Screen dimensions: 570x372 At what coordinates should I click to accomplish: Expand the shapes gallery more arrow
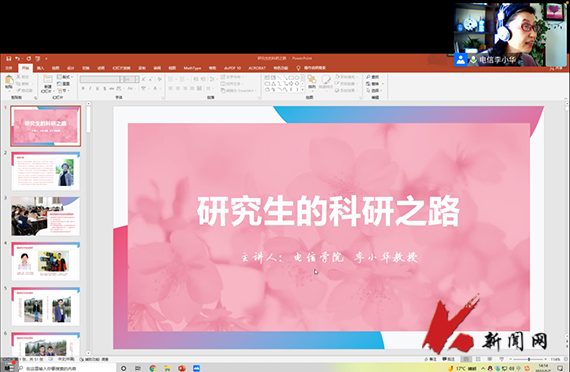[x=302, y=89]
